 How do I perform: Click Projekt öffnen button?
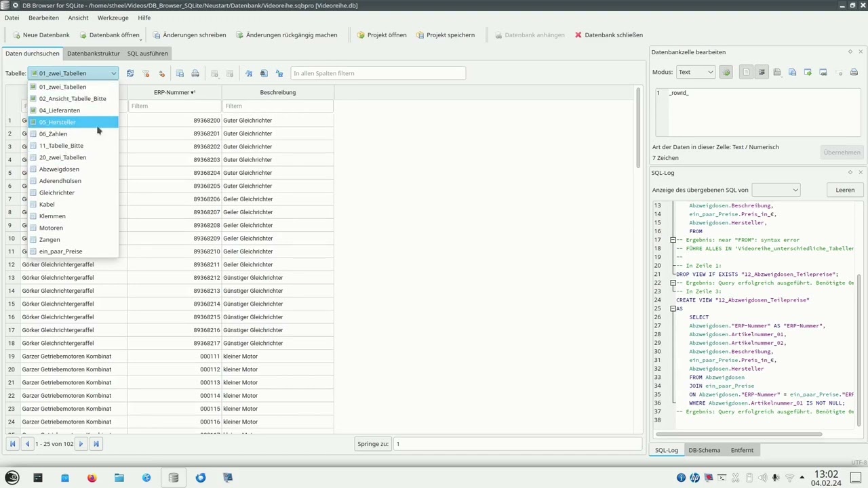(381, 35)
